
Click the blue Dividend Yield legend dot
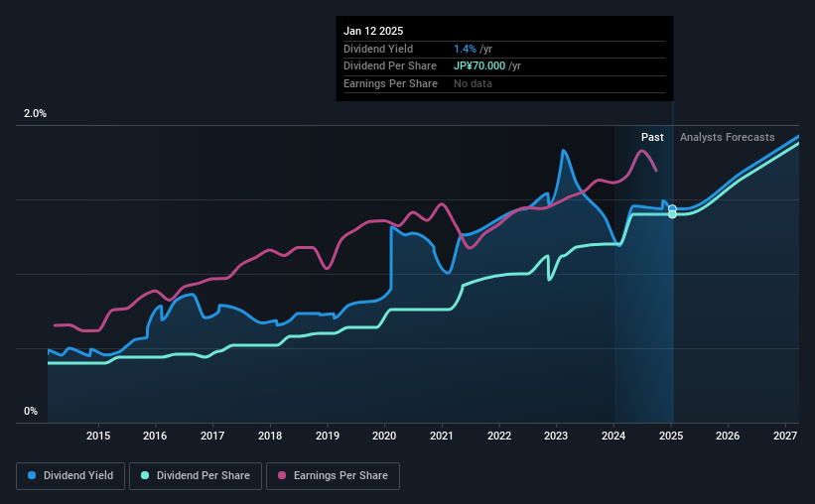pos(32,475)
